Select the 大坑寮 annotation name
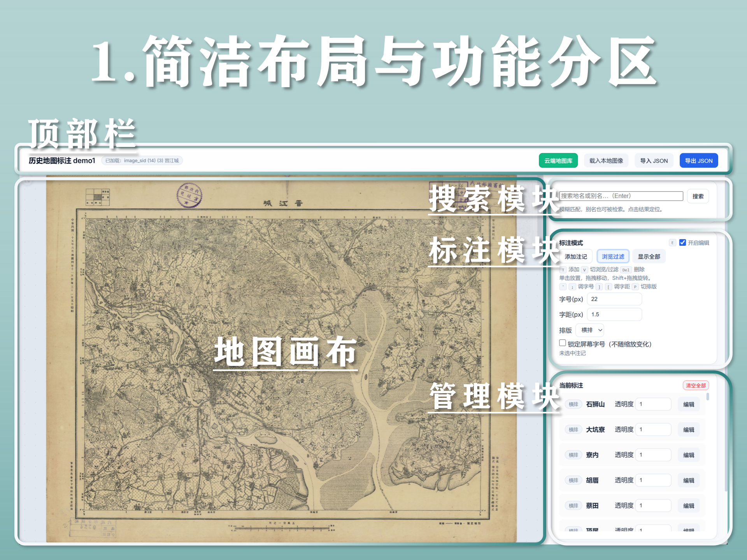 point(595,430)
